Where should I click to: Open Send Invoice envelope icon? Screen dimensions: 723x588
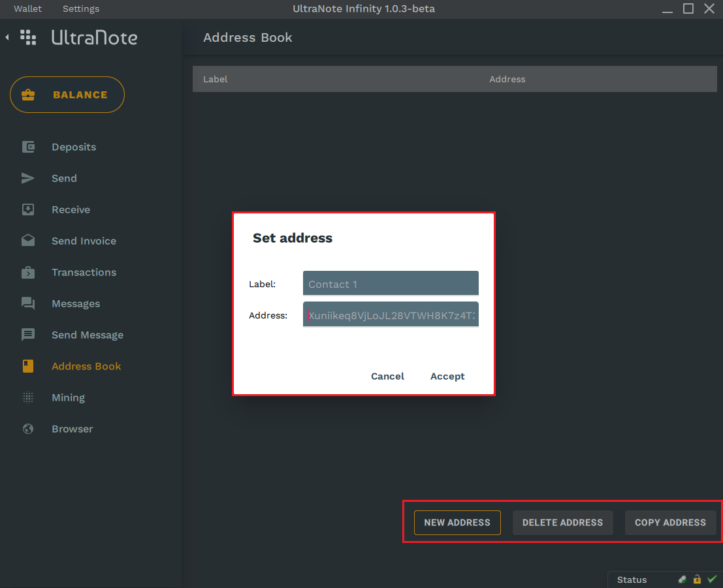(28, 241)
